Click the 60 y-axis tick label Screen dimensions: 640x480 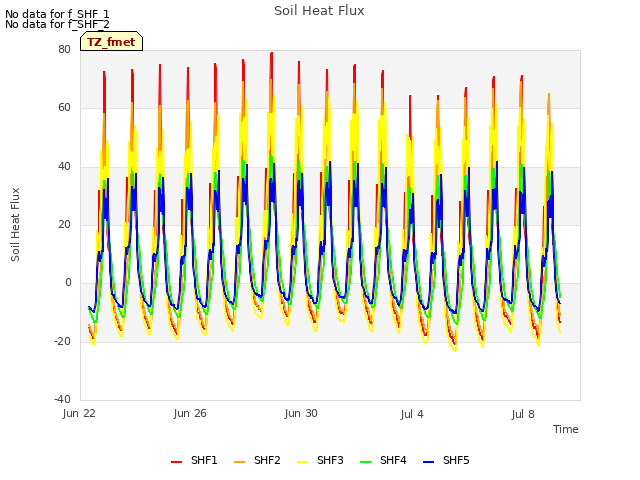point(64,107)
